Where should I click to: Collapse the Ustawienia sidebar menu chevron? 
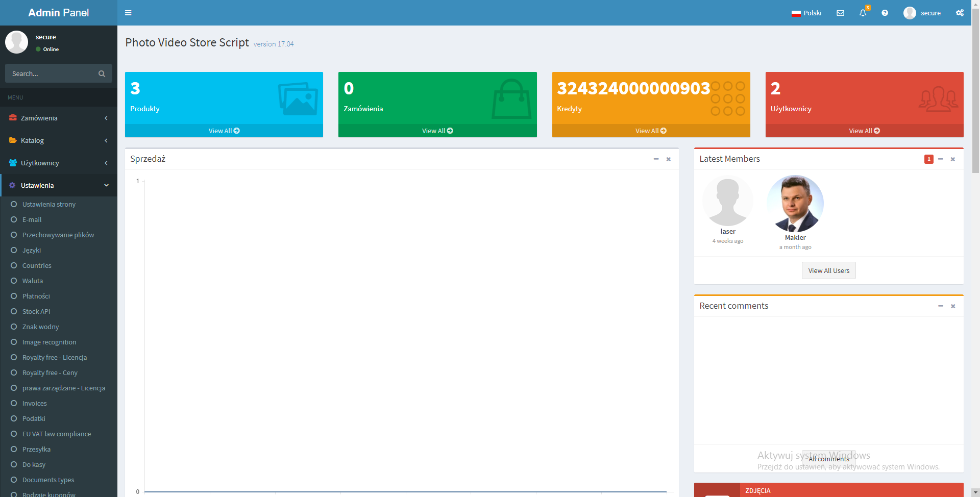click(106, 185)
